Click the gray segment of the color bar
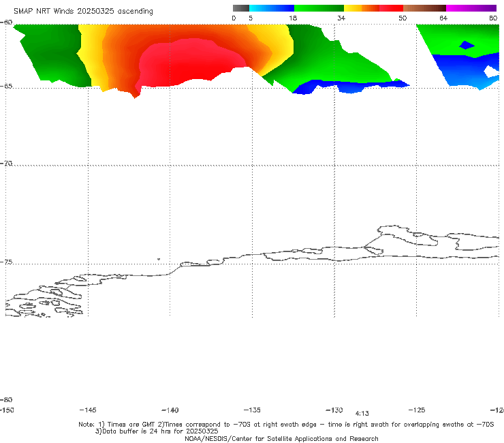Image resolution: width=504 pixels, height=443 pixels. (x=240, y=8)
